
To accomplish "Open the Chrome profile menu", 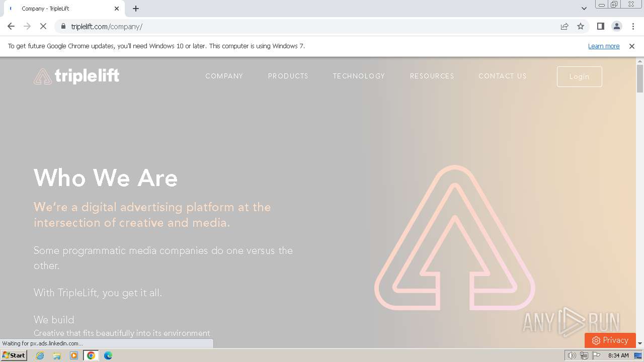I will (616, 27).
